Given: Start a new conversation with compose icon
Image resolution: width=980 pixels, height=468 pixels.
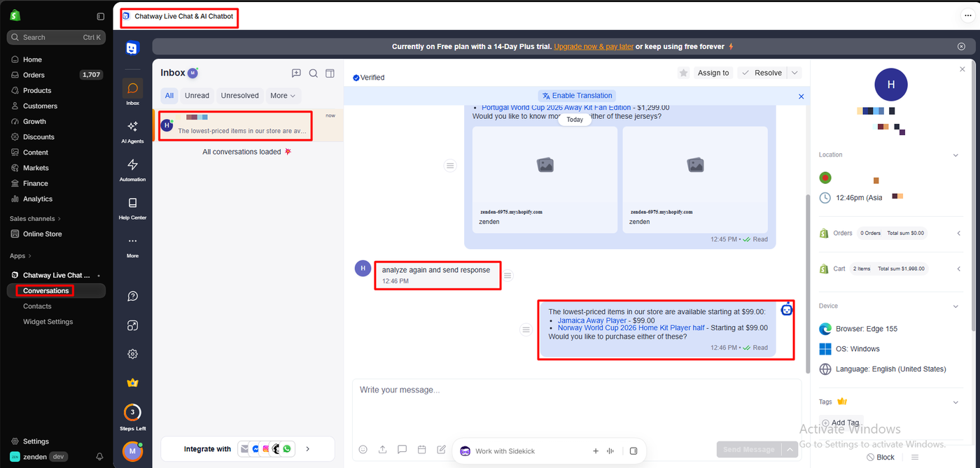Looking at the screenshot, I should [296, 73].
